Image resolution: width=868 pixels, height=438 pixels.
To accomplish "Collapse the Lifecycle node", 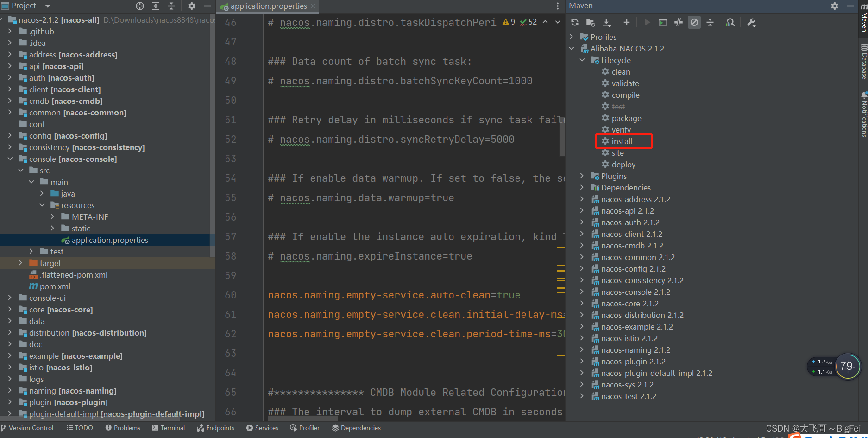I will tap(582, 60).
